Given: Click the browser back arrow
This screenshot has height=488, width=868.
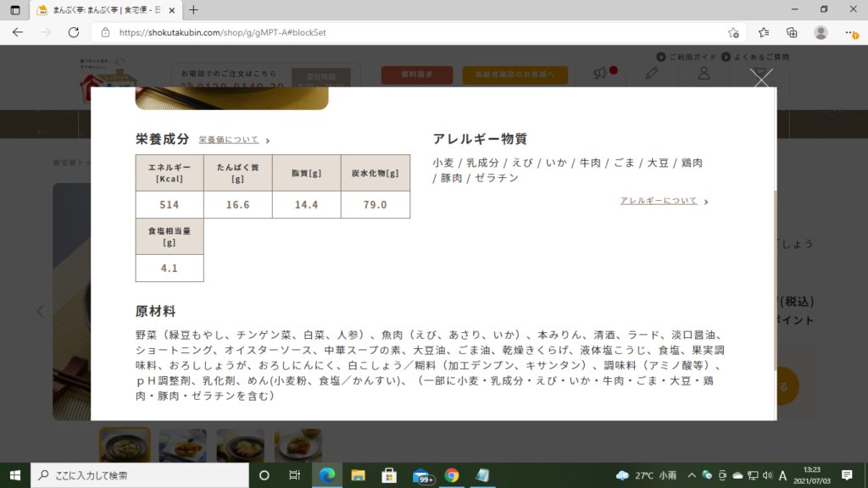Looking at the screenshot, I should click(x=18, y=33).
